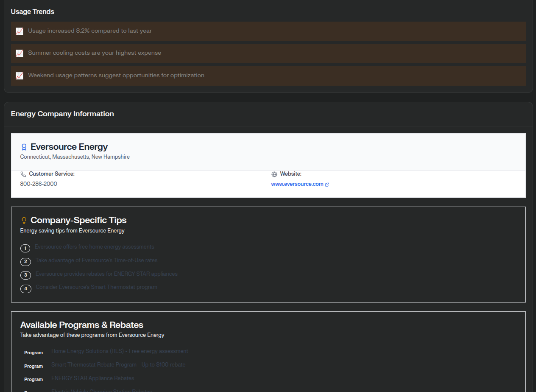
Task: Select tip about rebates for ENERGY STAR appliances
Action: tap(106, 274)
